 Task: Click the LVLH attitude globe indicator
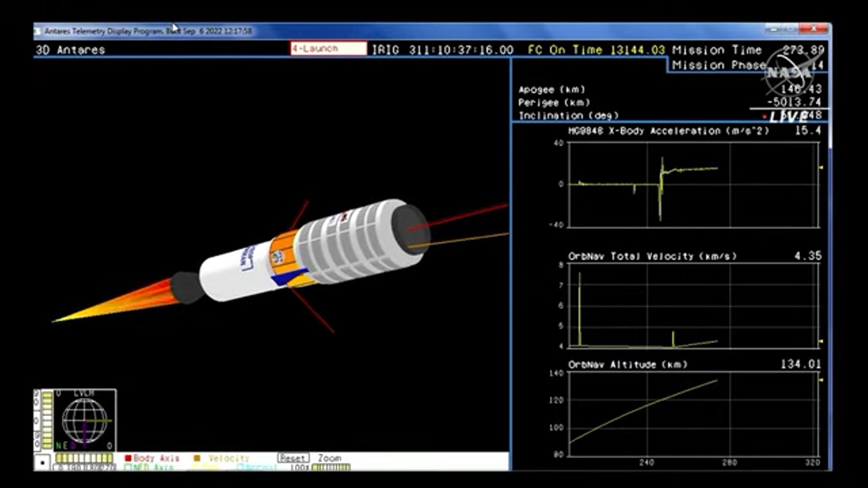(x=85, y=421)
